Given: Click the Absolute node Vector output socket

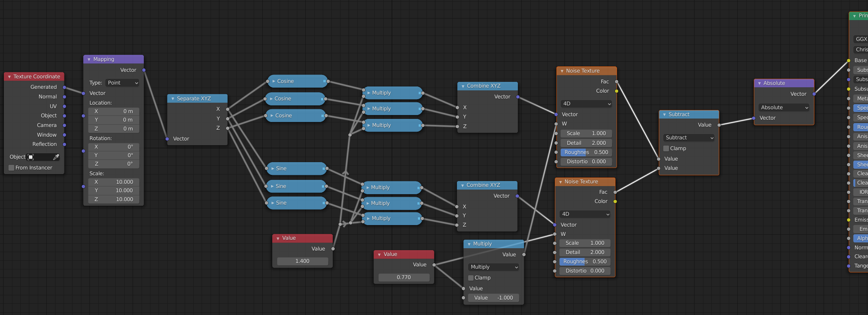Looking at the screenshot, I should click(x=814, y=94).
